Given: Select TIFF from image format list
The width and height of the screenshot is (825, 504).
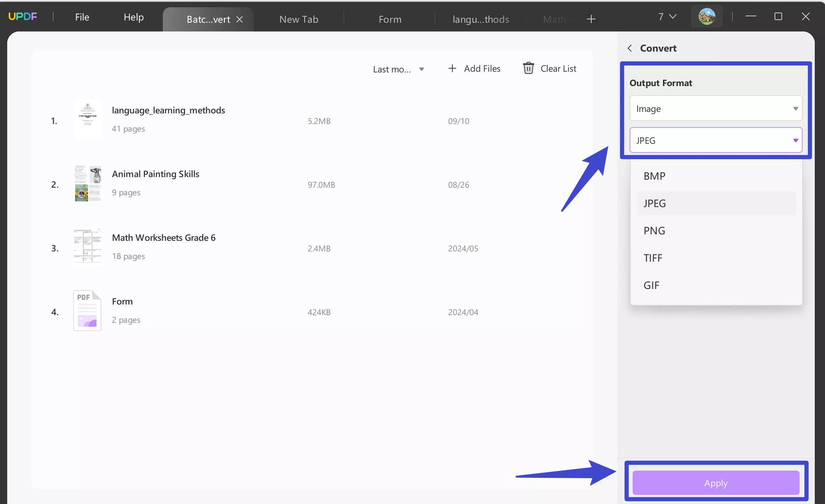Looking at the screenshot, I should point(653,257).
